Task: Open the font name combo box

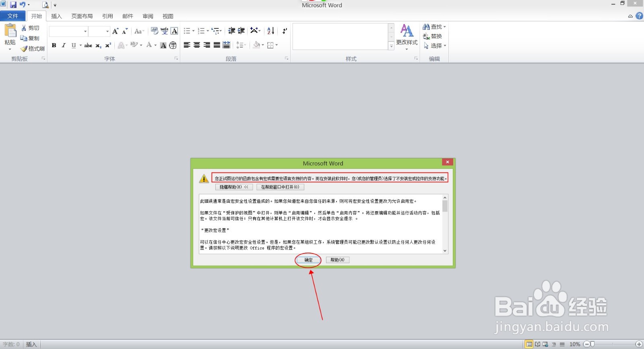Action: (x=68, y=31)
